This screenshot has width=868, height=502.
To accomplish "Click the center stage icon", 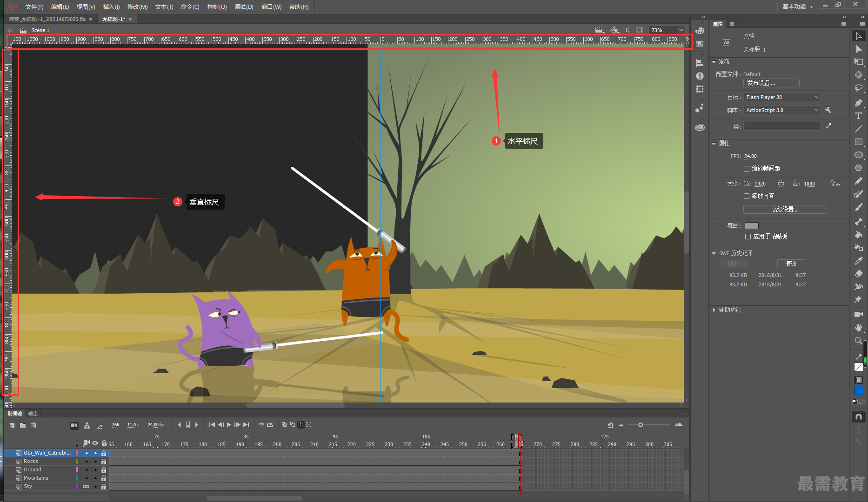I will click(x=628, y=30).
